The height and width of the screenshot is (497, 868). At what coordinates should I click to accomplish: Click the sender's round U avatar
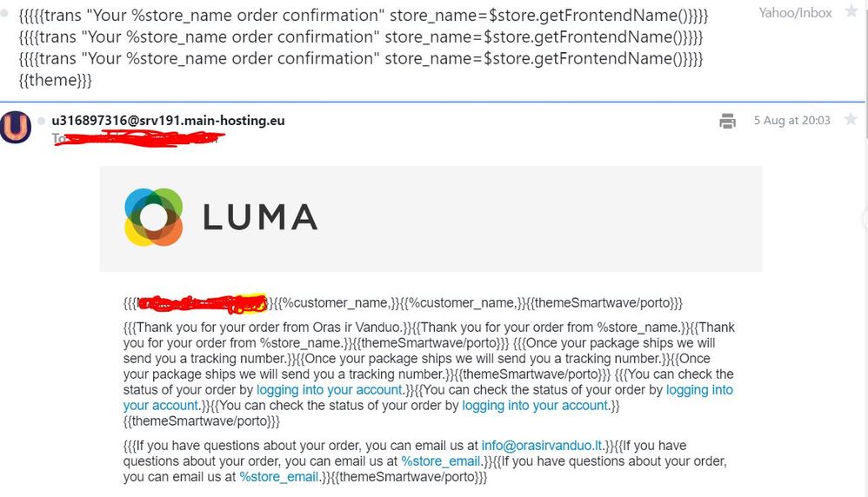click(x=16, y=127)
